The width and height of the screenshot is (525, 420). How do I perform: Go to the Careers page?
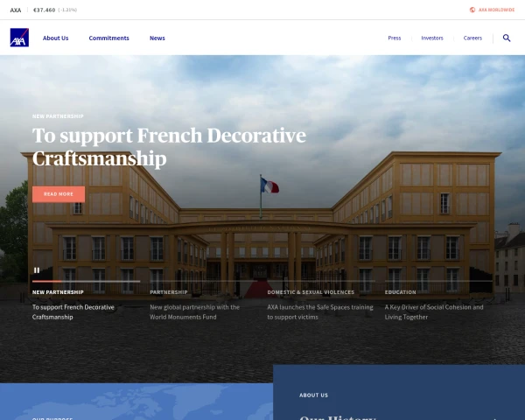click(x=472, y=38)
